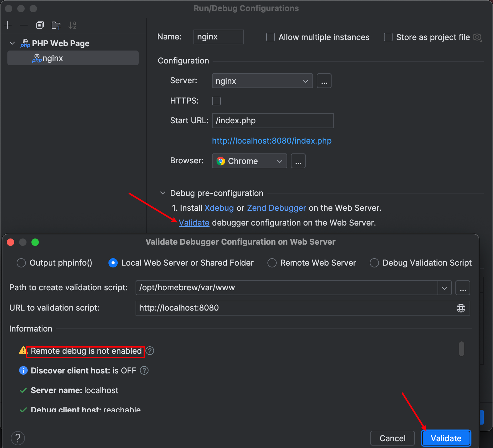Screen dimensions: 493x448
Task: Enable Store as project file checkbox
Action: (388, 37)
